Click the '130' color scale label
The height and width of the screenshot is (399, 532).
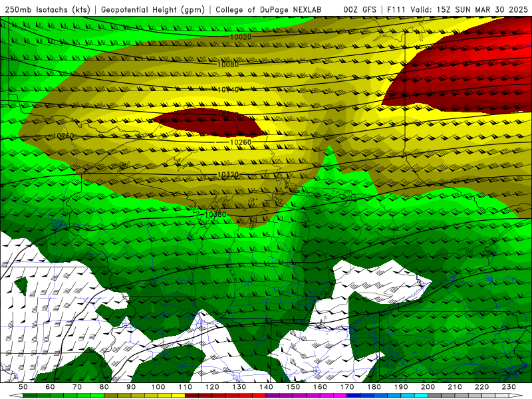click(x=239, y=387)
